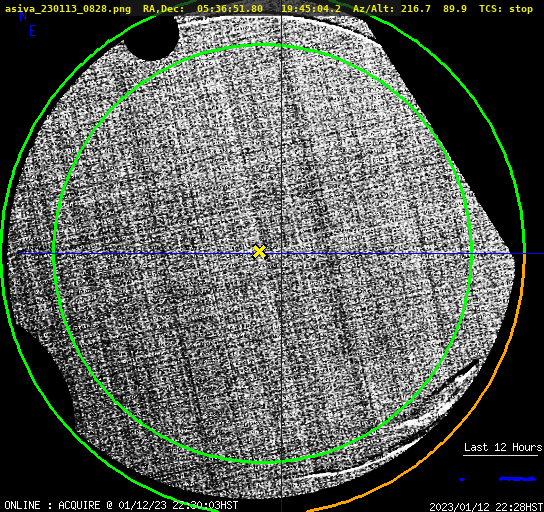544x512 pixels.
Task: Click the ONLINE : ACQUIRE status line
Action: [121, 505]
